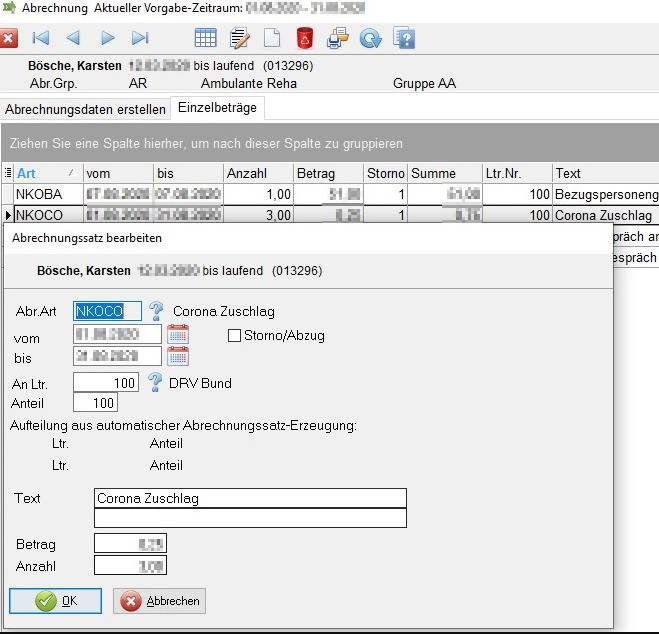Select the Einzelbeträge tab
Image resolution: width=659 pixels, height=634 pixels.
coord(218,108)
